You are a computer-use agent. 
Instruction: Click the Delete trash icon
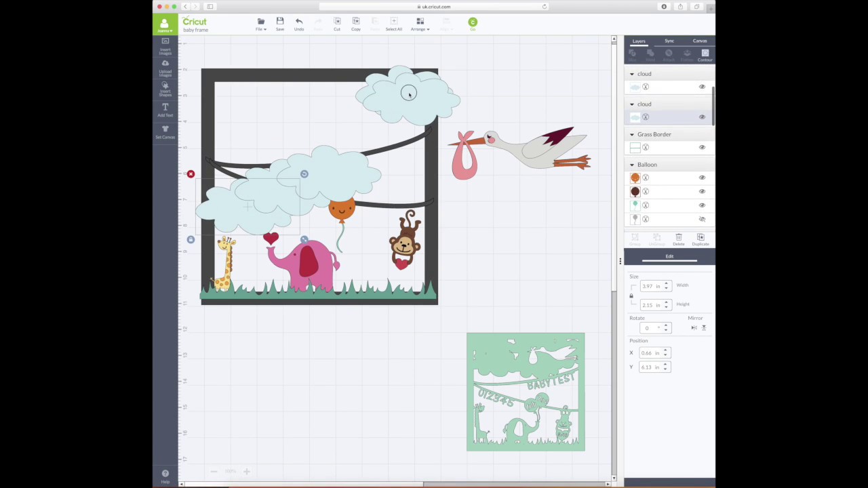pyautogui.click(x=679, y=239)
